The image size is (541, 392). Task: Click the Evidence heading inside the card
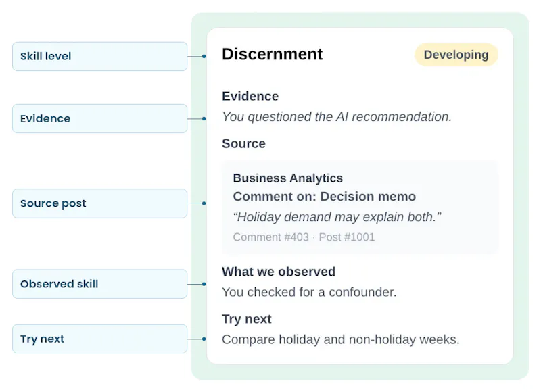tap(250, 96)
